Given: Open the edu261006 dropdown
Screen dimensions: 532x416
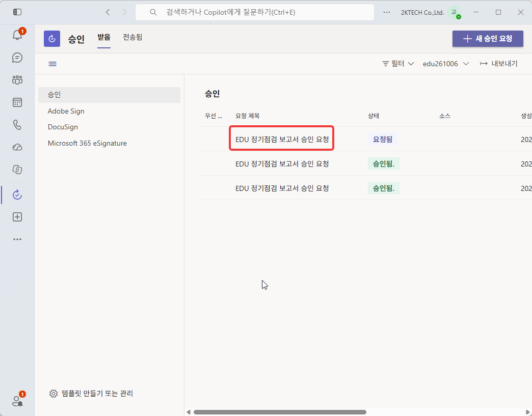Looking at the screenshot, I should pyautogui.click(x=446, y=64).
